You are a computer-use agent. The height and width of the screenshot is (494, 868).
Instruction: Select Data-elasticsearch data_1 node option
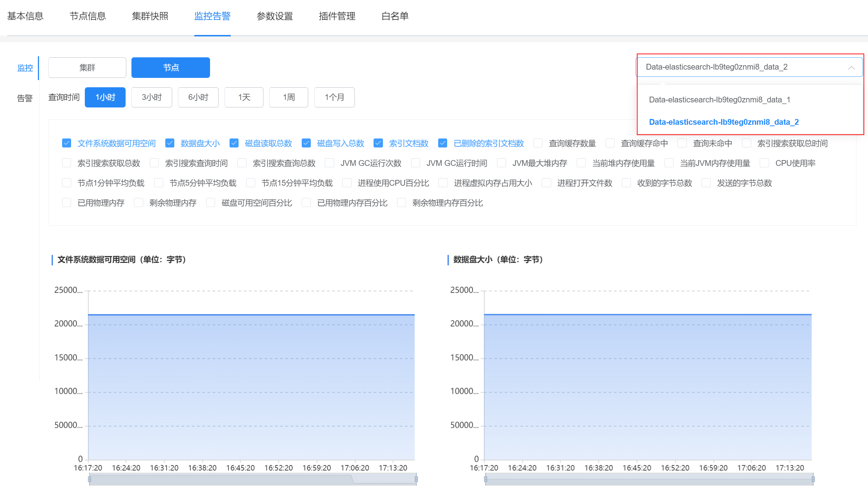(x=719, y=100)
